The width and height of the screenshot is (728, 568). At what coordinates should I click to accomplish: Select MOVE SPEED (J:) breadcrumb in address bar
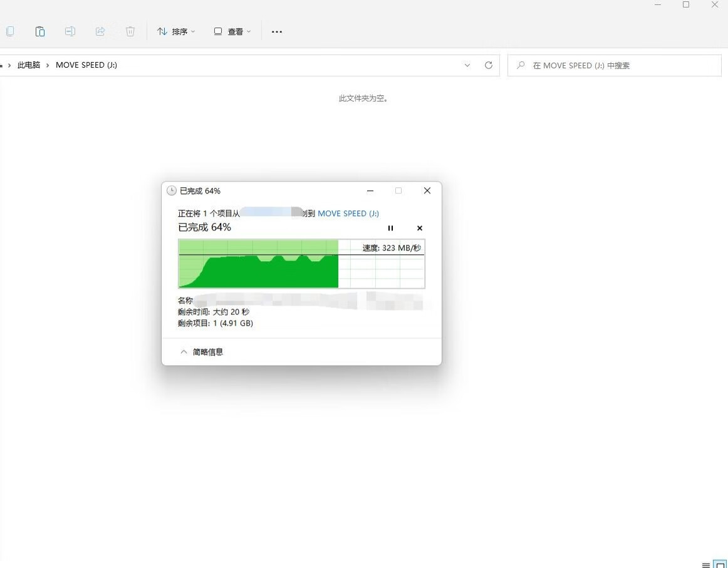pyautogui.click(x=86, y=65)
